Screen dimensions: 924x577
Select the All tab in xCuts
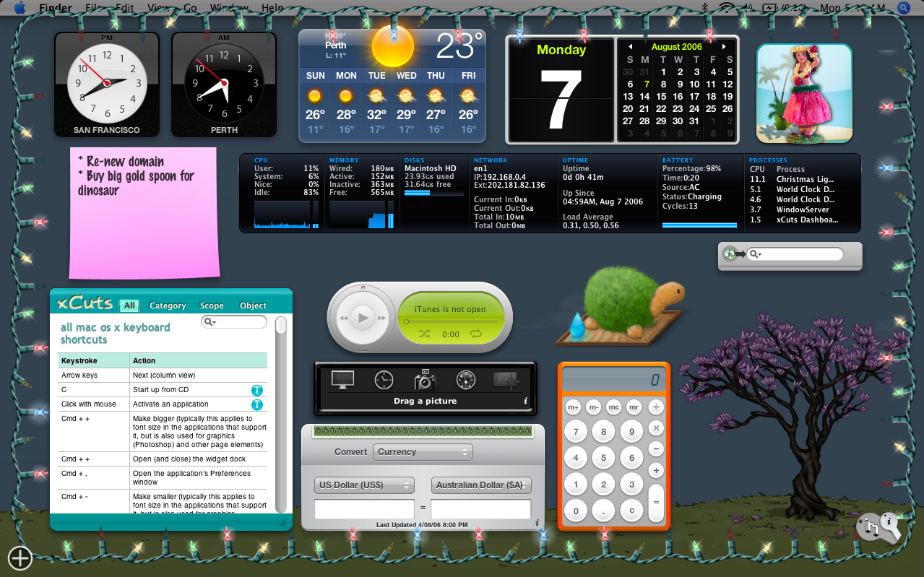(129, 305)
